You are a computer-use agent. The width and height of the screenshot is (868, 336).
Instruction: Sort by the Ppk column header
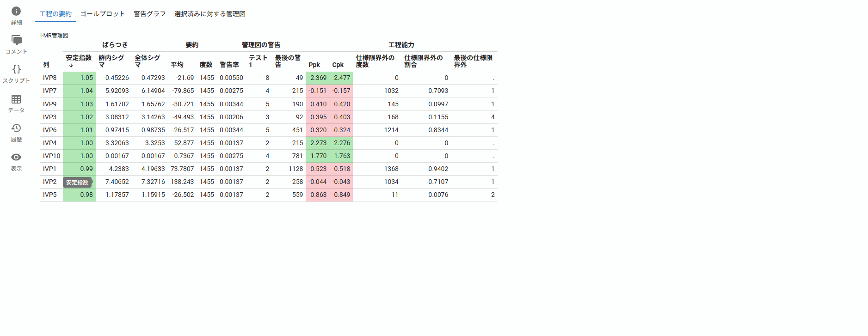click(314, 65)
